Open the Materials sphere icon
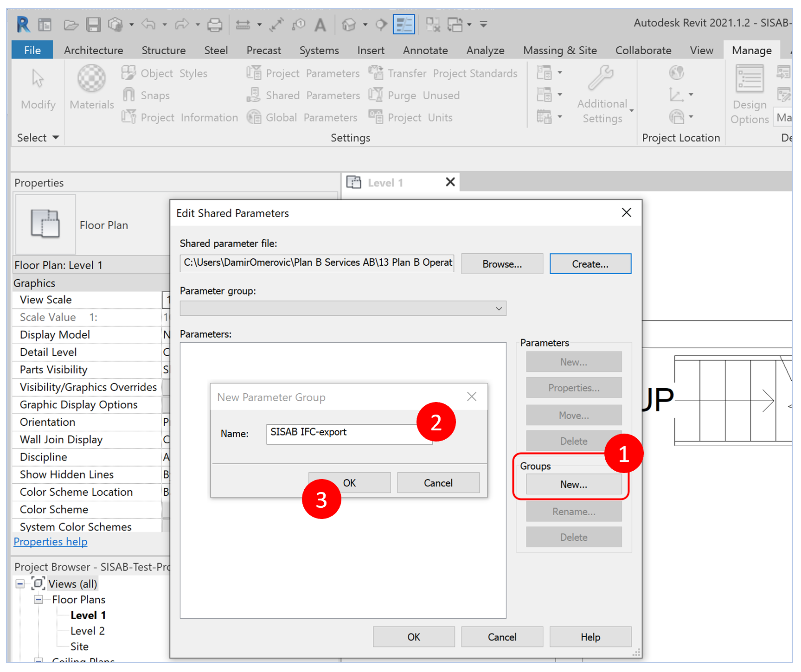 pyautogui.click(x=91, y=78)
